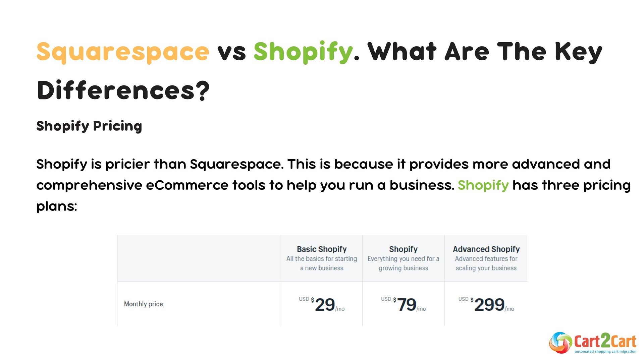Click the Cart2Cart swirl logo icon
The width and height of the screenshot is (644, 362).
pos(560,343)
